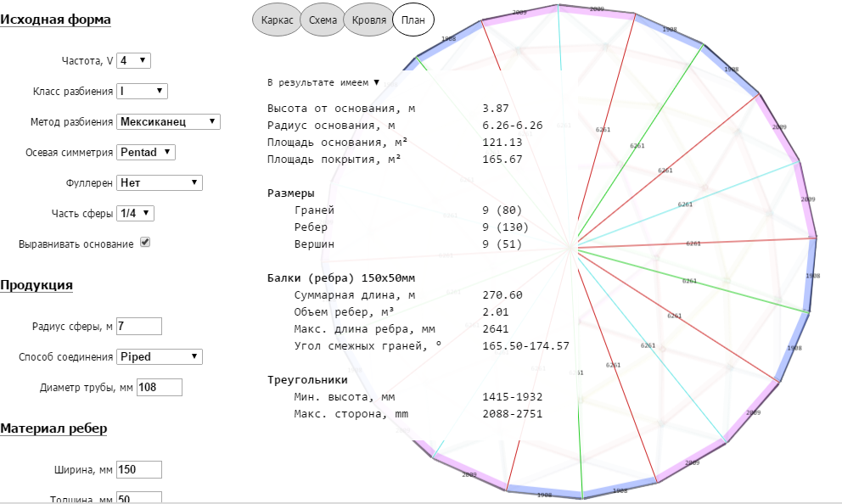
Task: Toggle the Выравнивать основание checkbox
Action: 145,242
